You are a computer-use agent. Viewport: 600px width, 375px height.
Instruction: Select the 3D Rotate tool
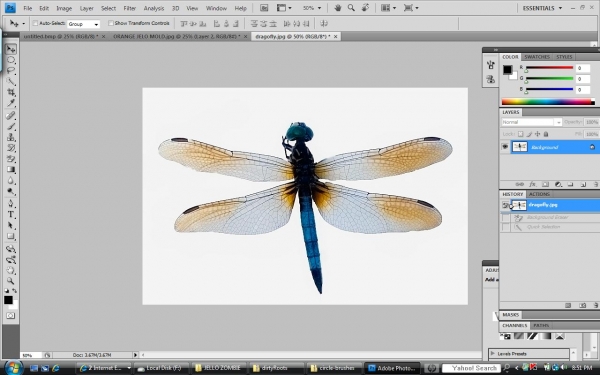[11, 249]
